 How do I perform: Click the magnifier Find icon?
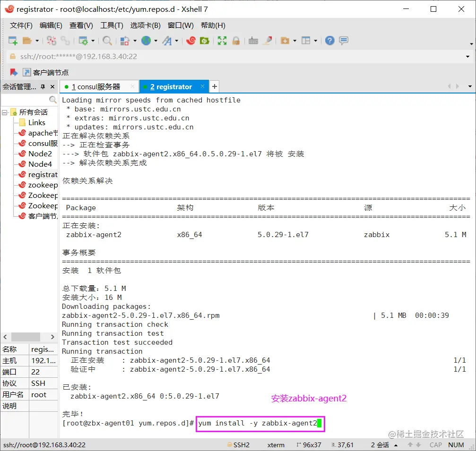[107, 41]
